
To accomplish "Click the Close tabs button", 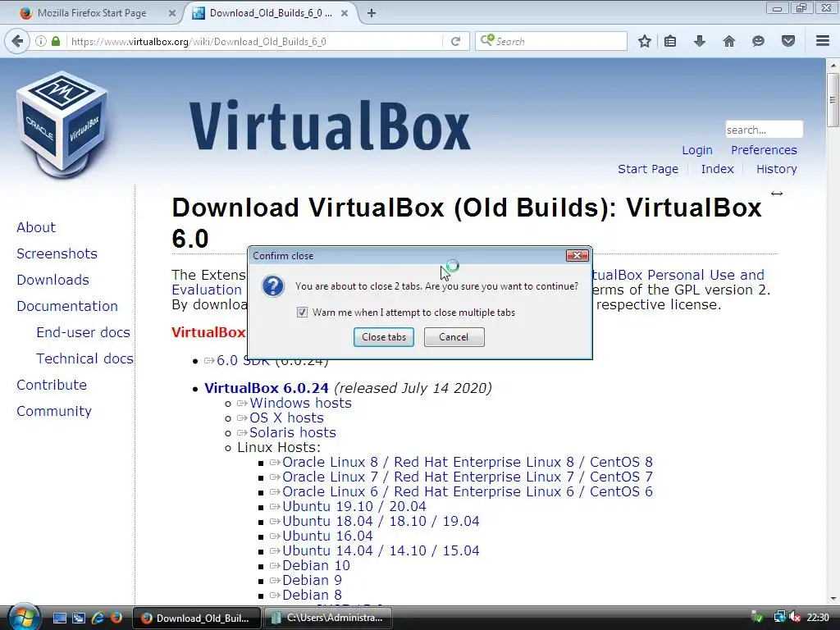I will tap(384, 337).
